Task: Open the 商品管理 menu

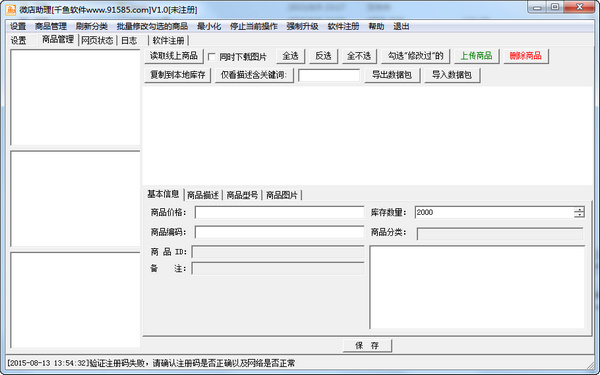Action: coord(51,26)
